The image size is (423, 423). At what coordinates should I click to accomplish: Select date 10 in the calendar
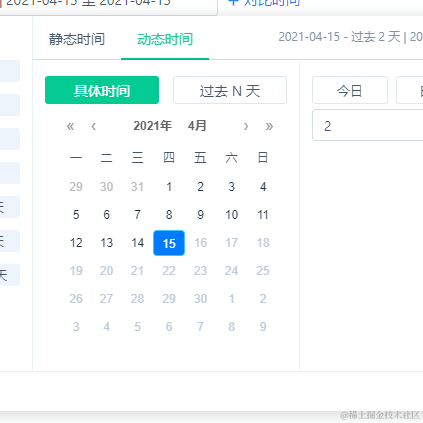pos(232,215)
